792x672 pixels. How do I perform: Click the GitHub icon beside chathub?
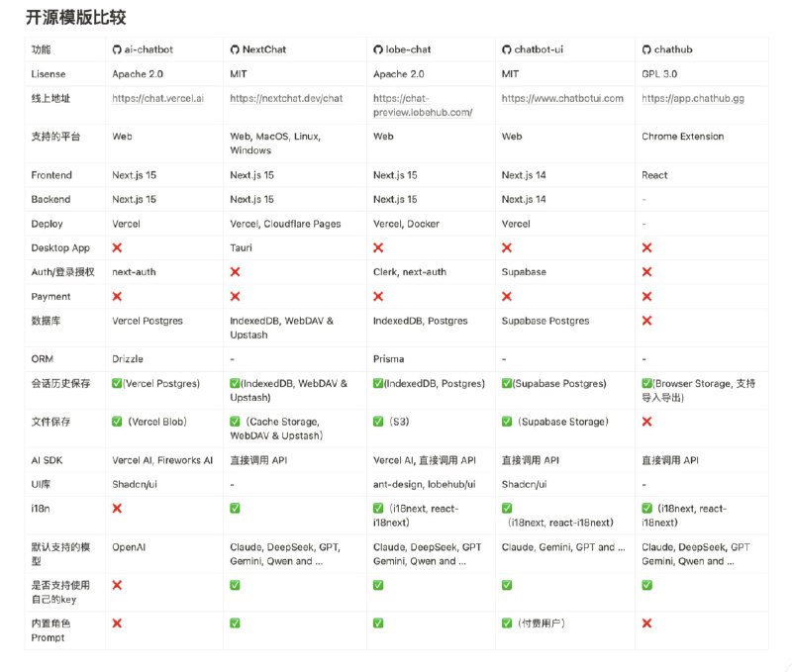[x=646, y=49]
